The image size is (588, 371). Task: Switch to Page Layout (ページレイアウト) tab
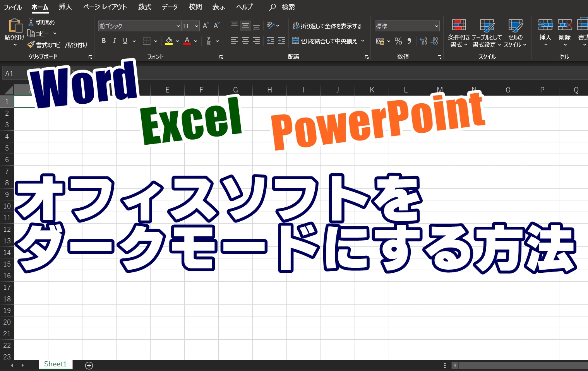tap(105, 7)
